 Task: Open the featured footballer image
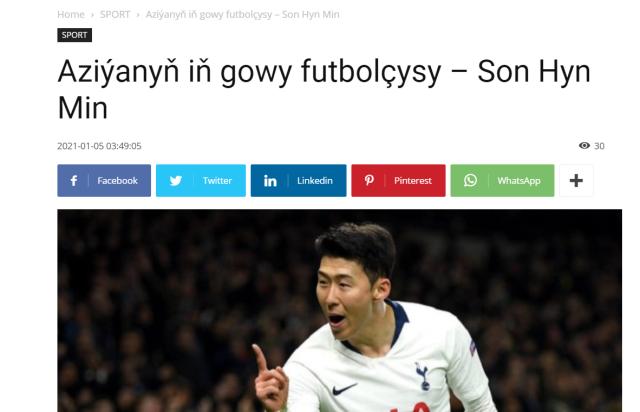point(340,310)
